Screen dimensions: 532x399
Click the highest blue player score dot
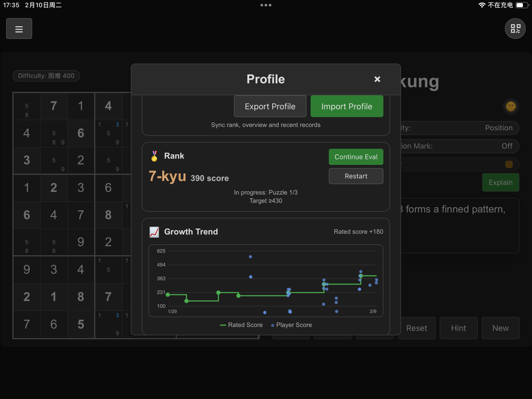[250, 257]
